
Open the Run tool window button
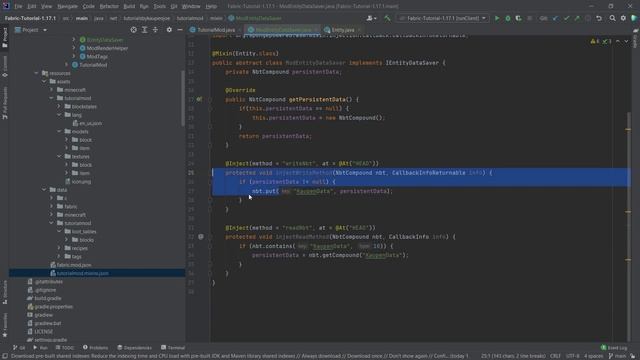pyautogui.click(x=40, y=348)
